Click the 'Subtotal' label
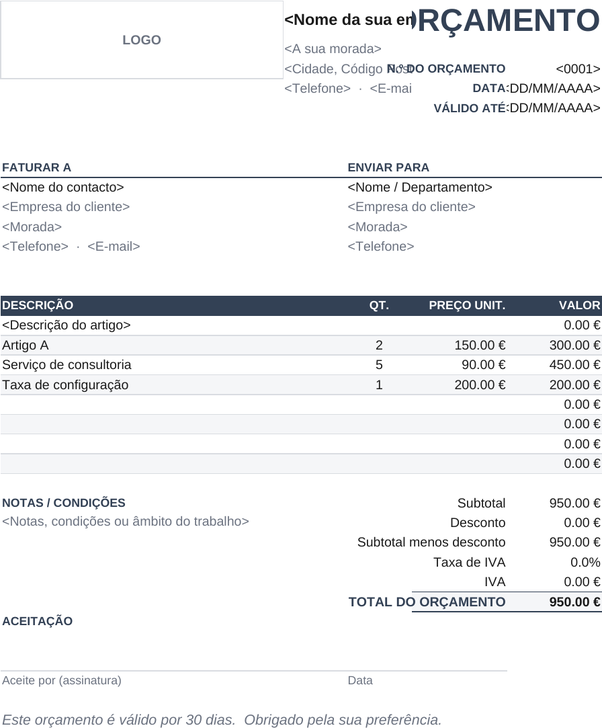 tap(481, 503)
